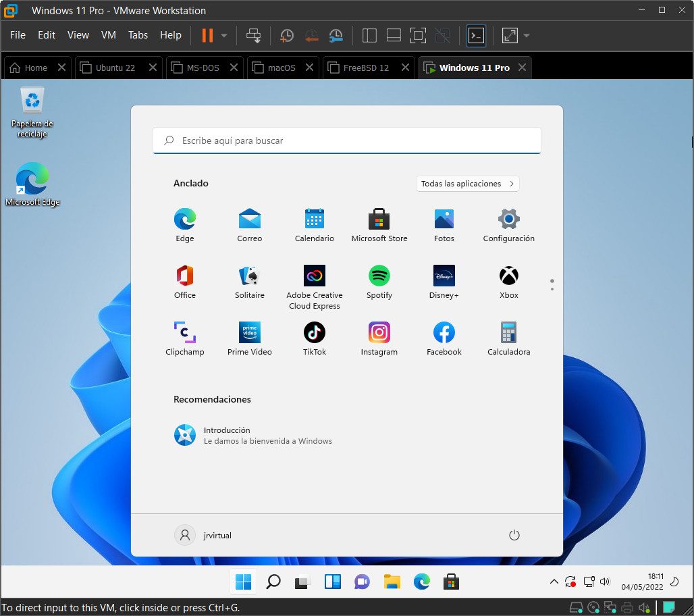Open the volume icon in guest tray
Image resolution: width=694 pixels, height=616 pixels.
(605, 582)
